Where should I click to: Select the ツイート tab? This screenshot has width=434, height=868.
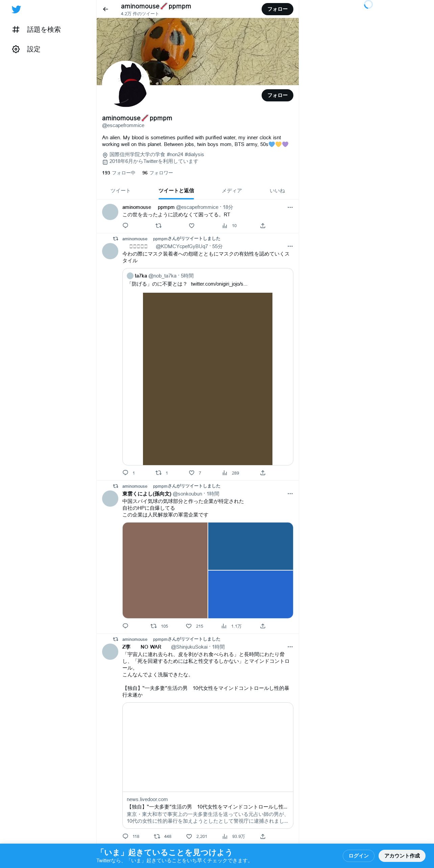pyautogui.click(x=120, y=191)
